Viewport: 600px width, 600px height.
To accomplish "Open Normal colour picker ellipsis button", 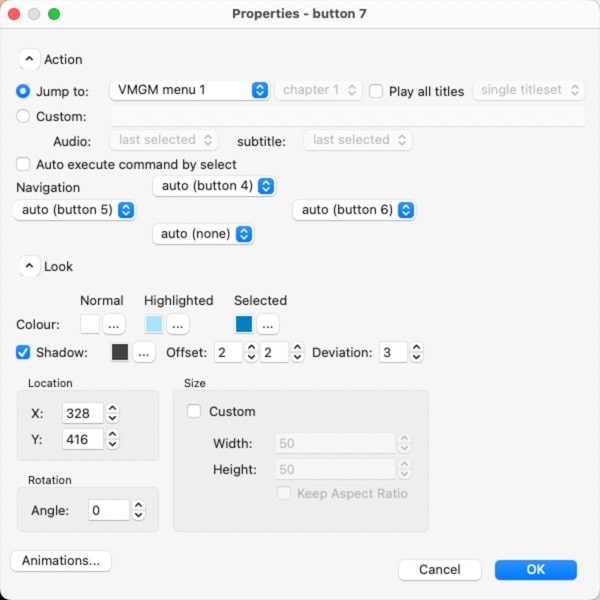I will coord(113,324).
